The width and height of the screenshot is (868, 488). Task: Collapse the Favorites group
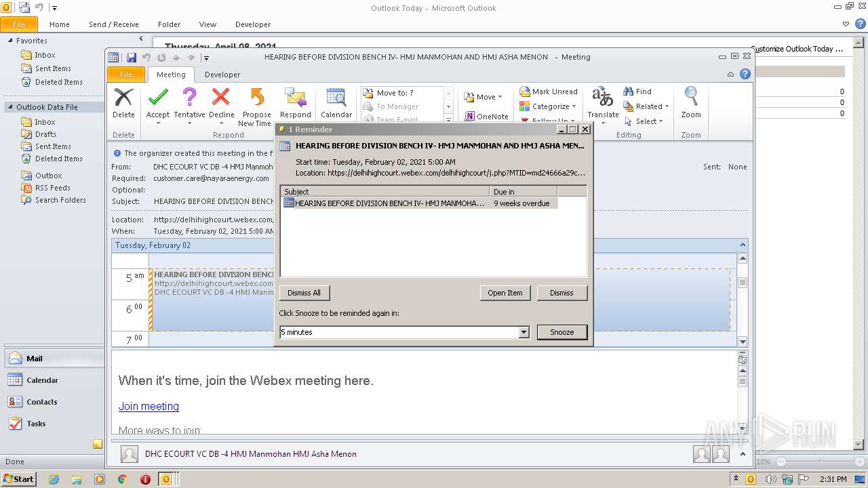click(10, 41)
